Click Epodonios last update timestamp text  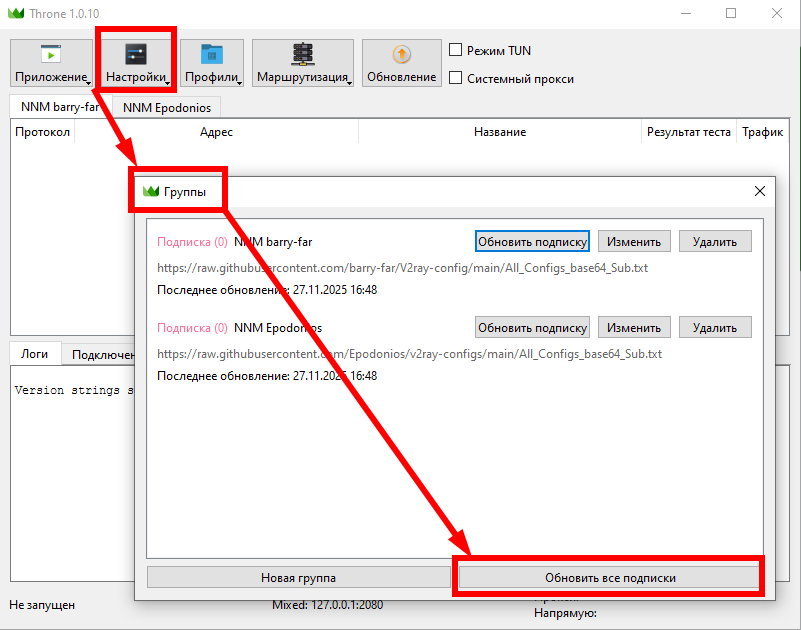pyautogui.click(x=267, y=376)
